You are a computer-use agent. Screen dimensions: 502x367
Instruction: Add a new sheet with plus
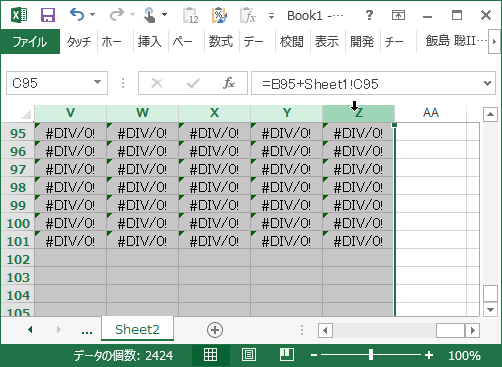tap(215, 330)
